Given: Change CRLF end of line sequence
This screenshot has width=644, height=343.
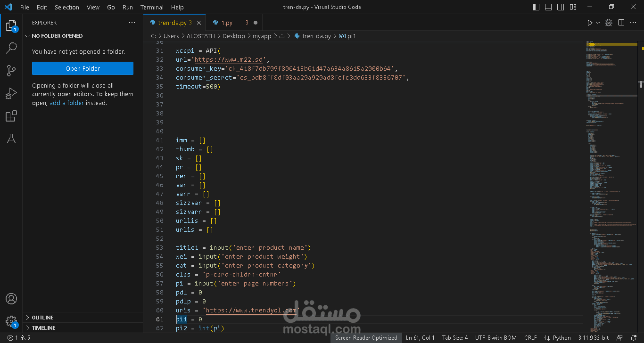Looking at the screenshot, I should click(x=530, y=338).
